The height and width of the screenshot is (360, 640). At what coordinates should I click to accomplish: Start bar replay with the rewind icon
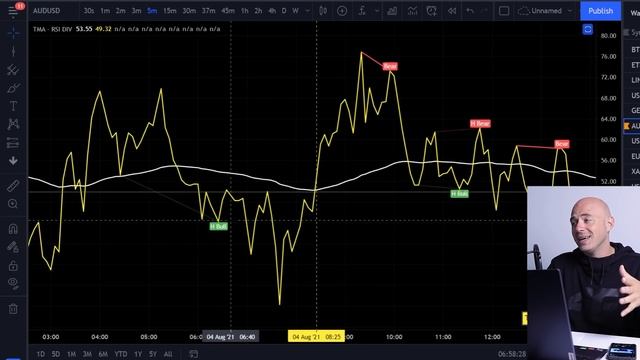pyautogui.click(x=452, y=11)
